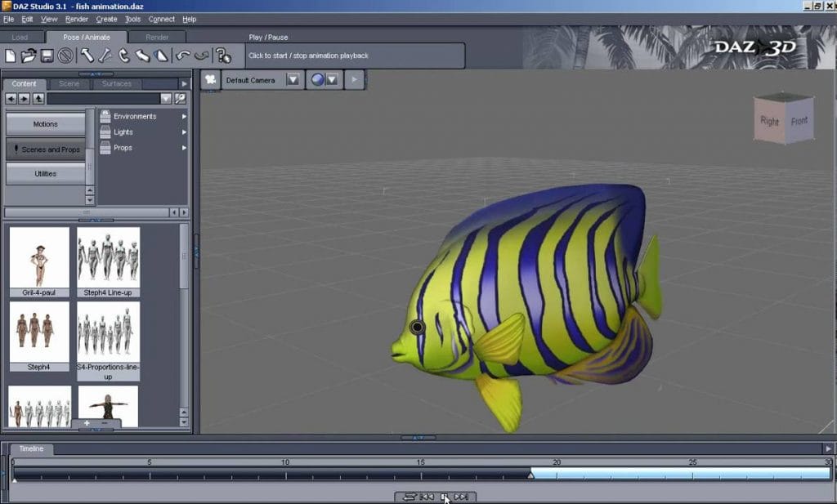Click the Save scene icon
The height and width of the screenshot is (504, 837).
47,55
